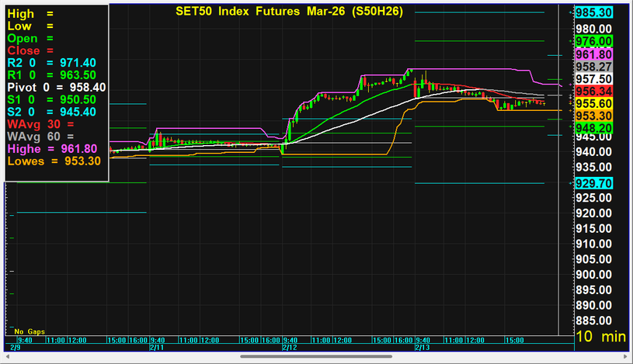Select the orange 953.30 price tag
This screenshot has width=633, height=364.
click(594, 116)
